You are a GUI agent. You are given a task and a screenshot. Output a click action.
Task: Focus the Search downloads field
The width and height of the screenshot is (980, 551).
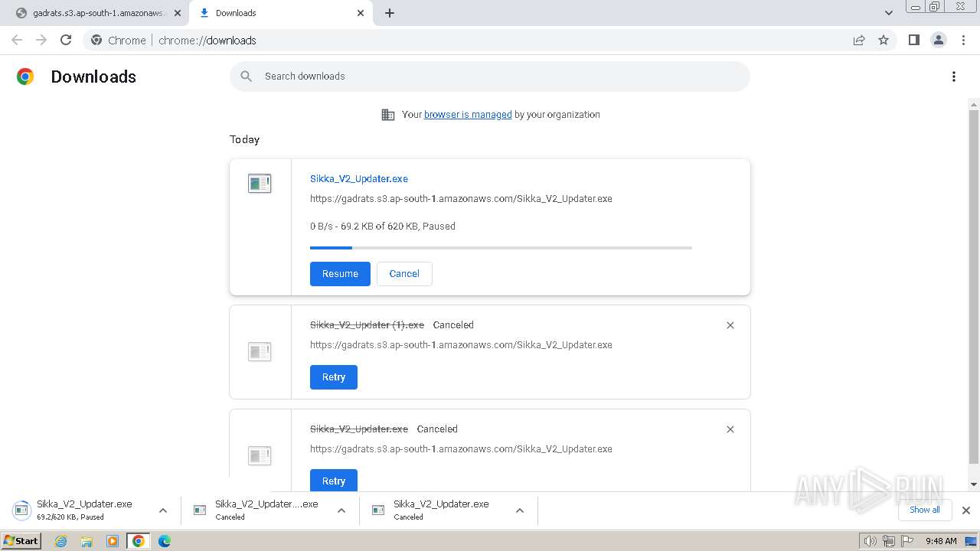(x=490, y=77)
